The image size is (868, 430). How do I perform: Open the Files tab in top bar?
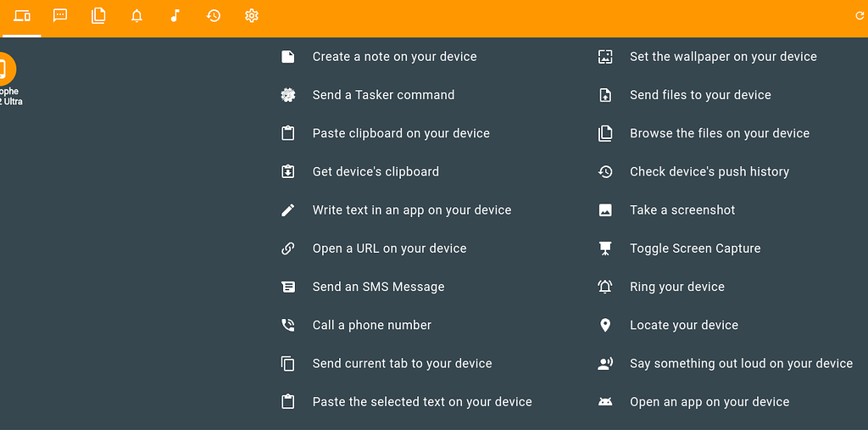point(98,16)
